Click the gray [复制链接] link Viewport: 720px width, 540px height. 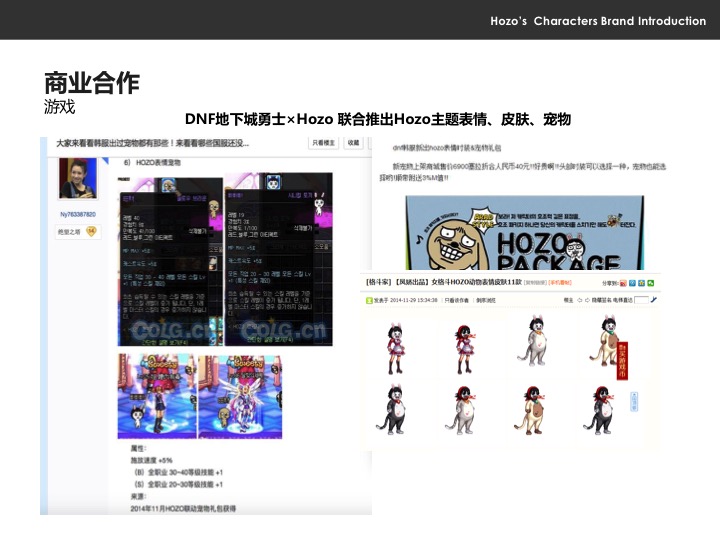click(x=535, y=282)
